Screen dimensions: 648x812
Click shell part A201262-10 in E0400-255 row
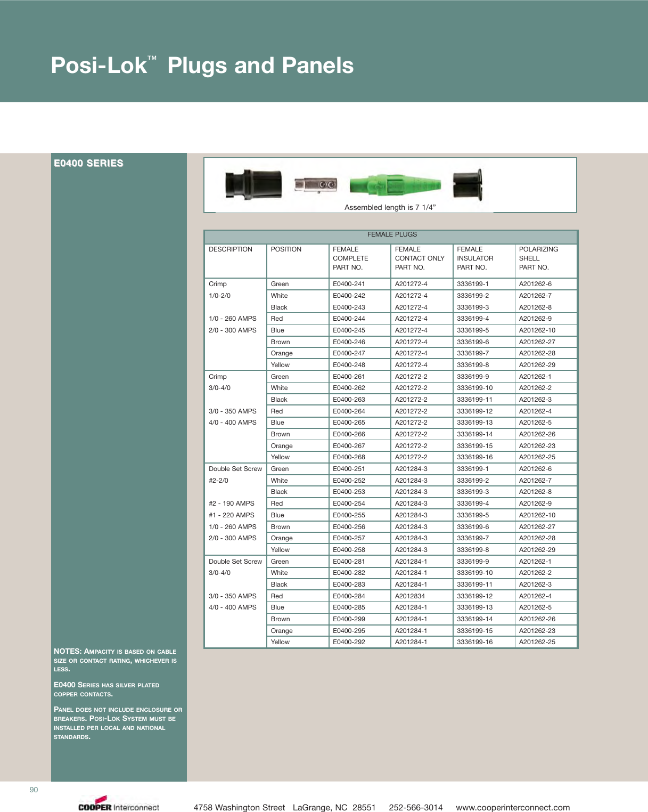537,515
